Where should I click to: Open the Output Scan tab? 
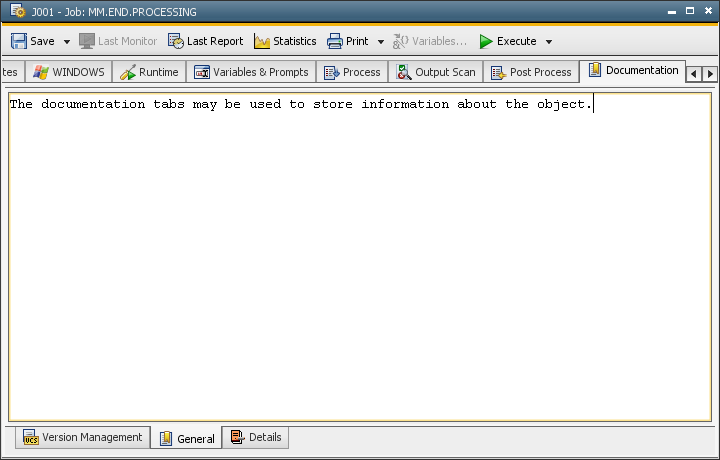pos(436,72)
